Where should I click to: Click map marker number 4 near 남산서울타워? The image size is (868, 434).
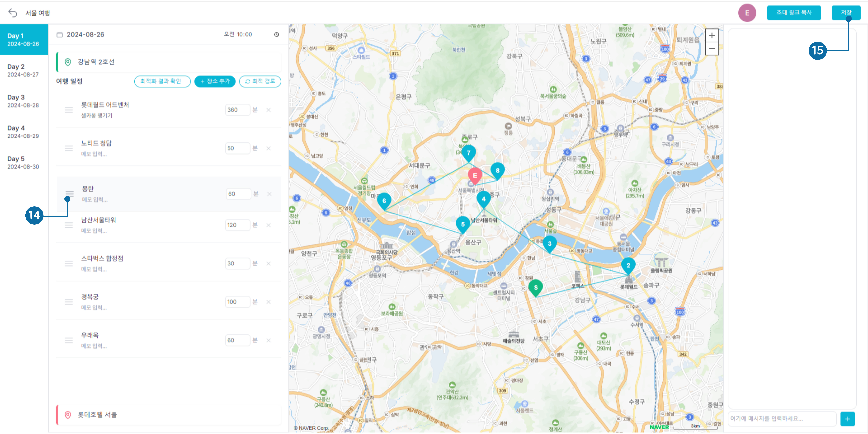(483, 199)
